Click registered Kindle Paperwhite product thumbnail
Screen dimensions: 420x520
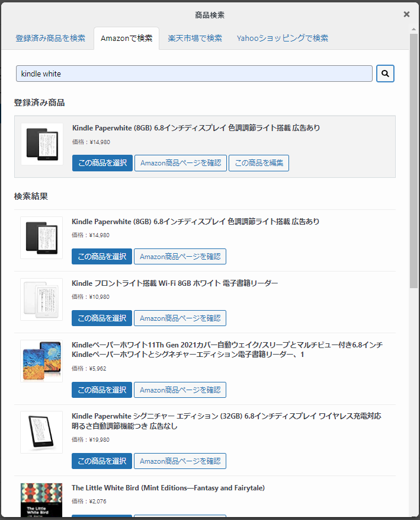click(42, 144)
